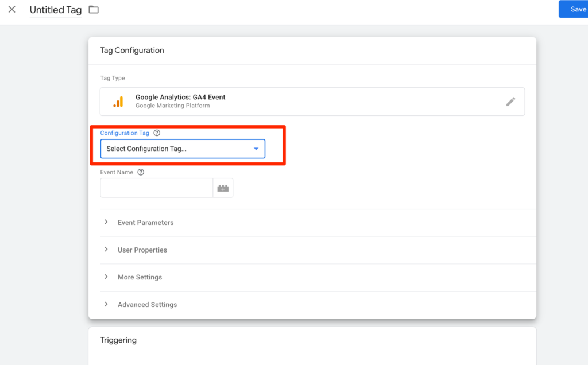Click the Google Analytics bar chart logo
Image resolution: width=588 pixels, height=365 pixels.
[118, 102]
